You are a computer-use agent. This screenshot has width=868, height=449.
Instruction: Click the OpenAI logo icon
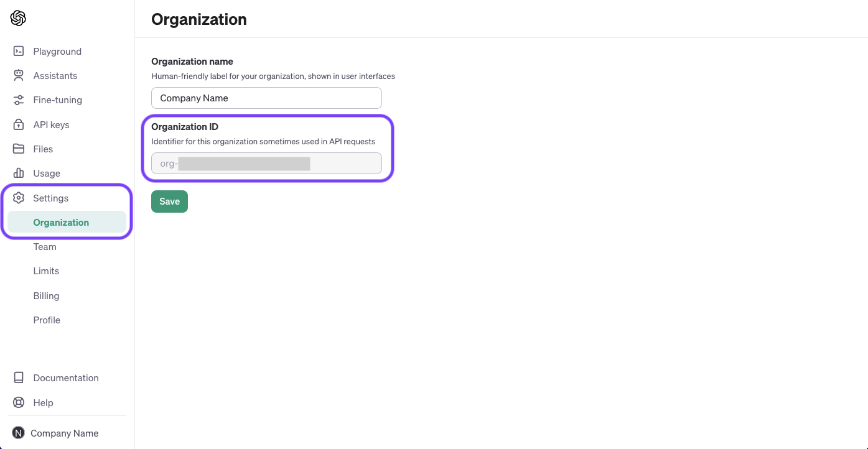[18, 18]
